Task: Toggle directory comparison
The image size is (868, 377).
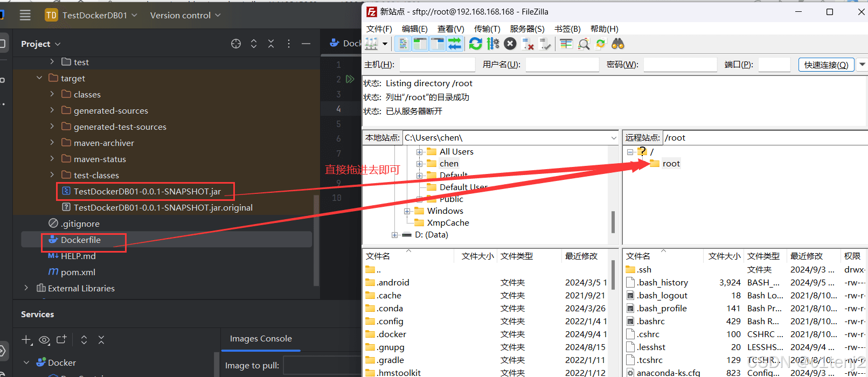Action: click(584, 44)
